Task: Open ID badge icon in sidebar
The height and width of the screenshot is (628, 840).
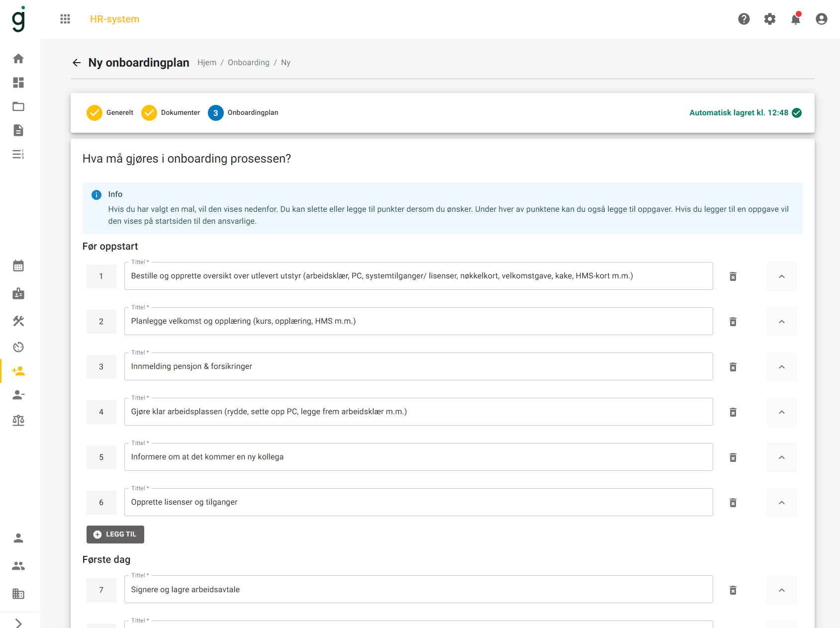Action: (18, 293)
